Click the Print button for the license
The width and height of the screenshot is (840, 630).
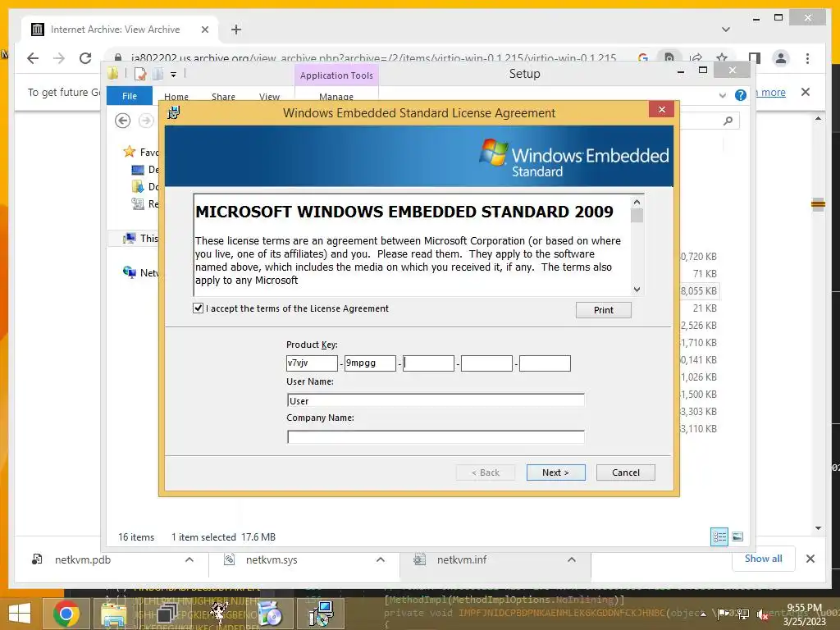603,310
